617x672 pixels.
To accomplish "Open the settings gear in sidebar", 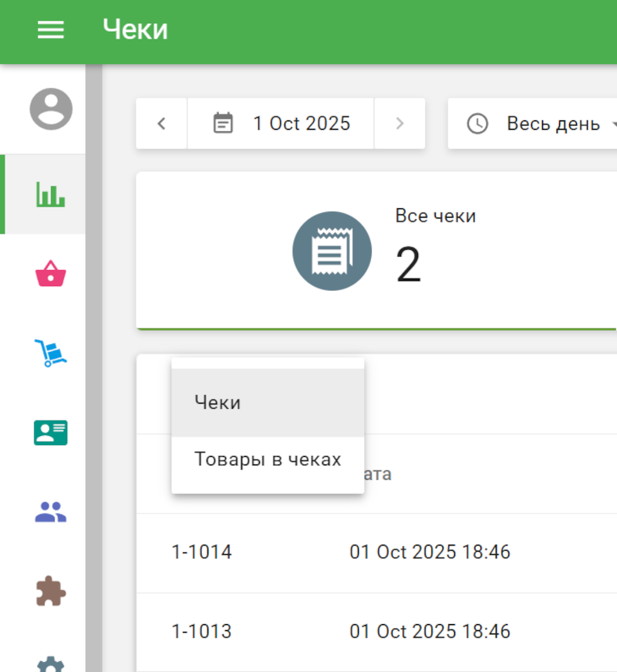I will click(51, 662).
